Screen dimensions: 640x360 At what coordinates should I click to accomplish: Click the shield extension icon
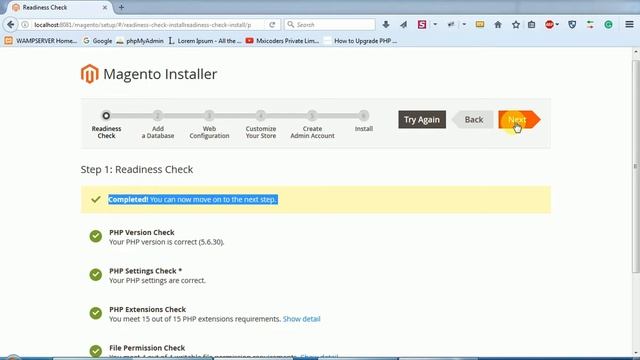pyautogui.click(x=572, y=24)
